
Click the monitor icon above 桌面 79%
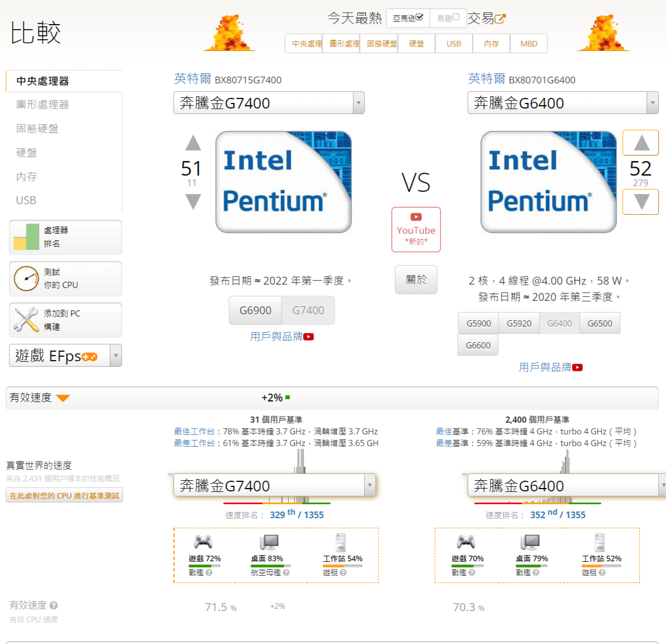click(530, 542)
